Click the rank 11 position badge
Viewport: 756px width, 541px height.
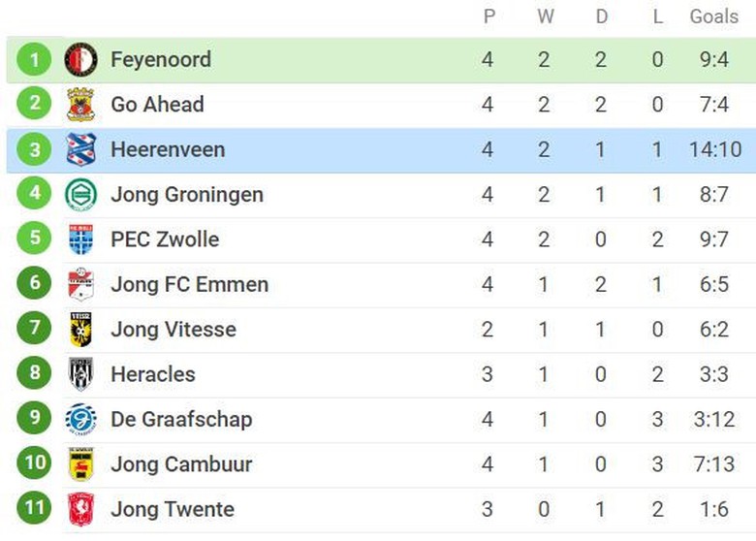click(x=35, y=509)
